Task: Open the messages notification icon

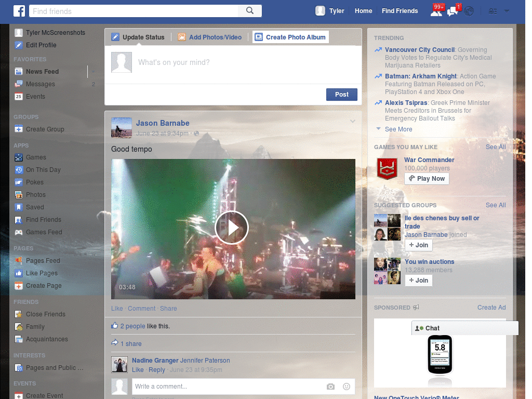Action: 453,11
